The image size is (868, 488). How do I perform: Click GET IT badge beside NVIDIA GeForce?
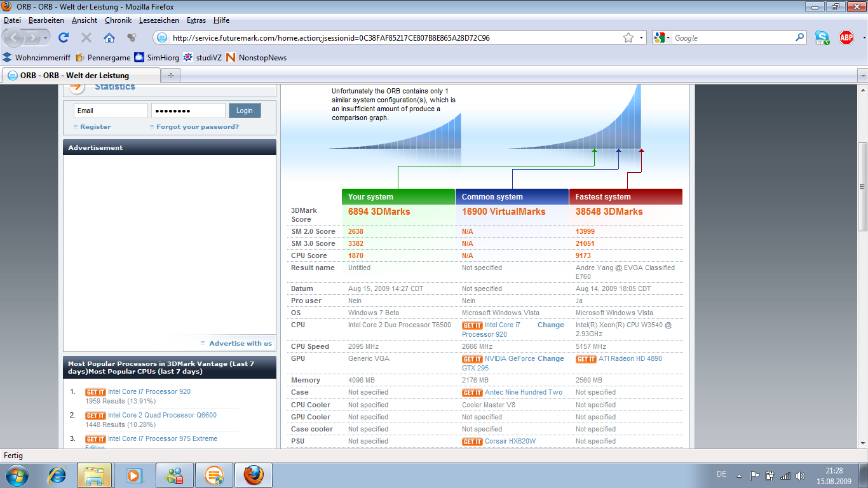tap(472, 359)
